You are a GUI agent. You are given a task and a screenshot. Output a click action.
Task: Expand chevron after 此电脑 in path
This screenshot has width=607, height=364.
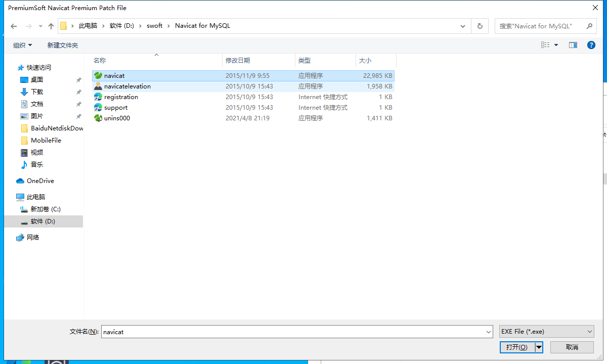point(103,26)
